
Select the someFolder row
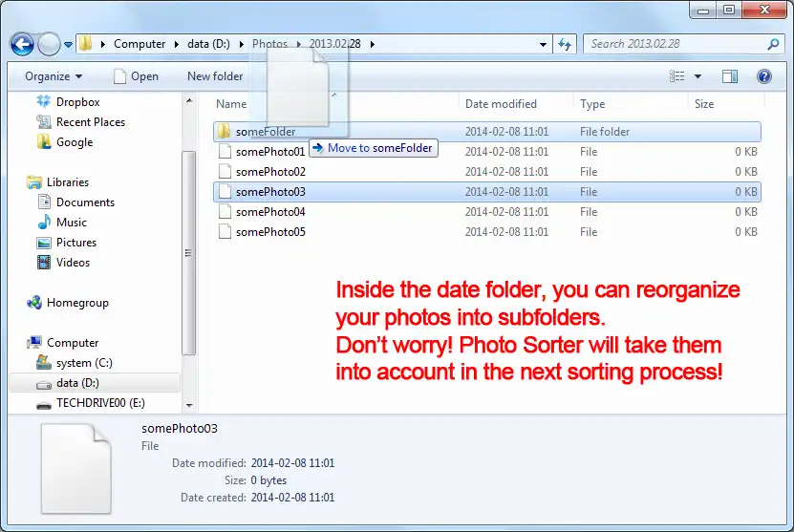[x=487, y=132]
